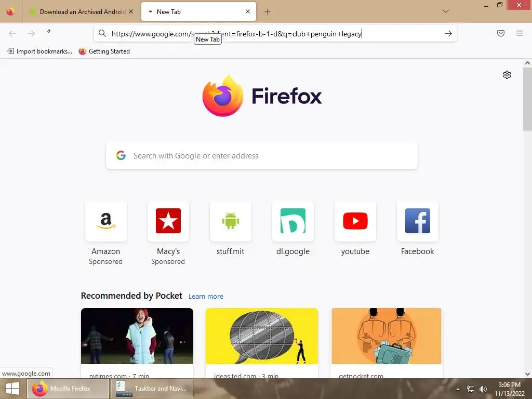Click the reload page button

pyautogui.click(x=49, y=32)
